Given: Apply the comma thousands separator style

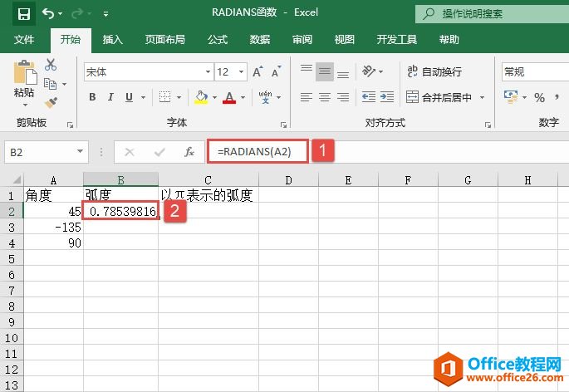Looking at the screenshot, I should tap(557, 97).
